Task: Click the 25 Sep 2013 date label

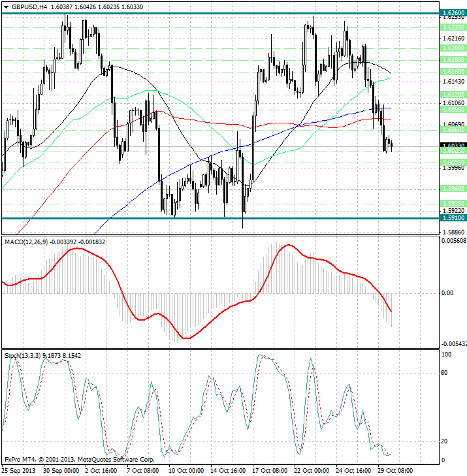Action: [19, 471]
